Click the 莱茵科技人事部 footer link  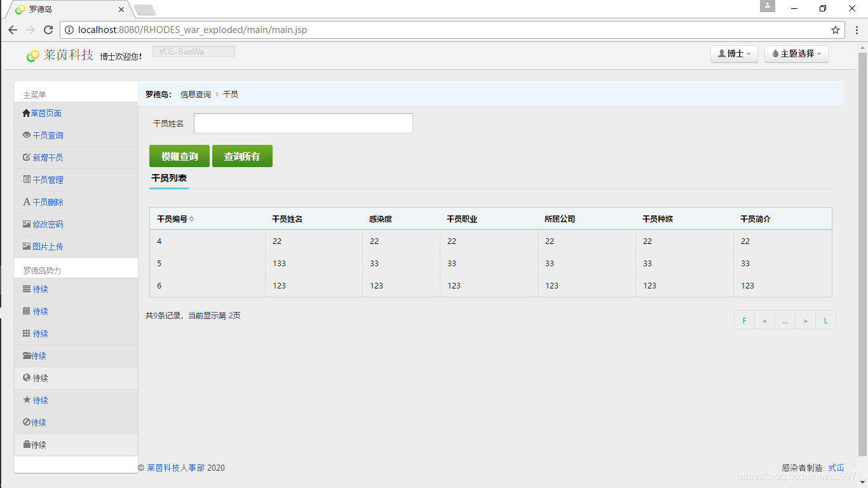175,468
